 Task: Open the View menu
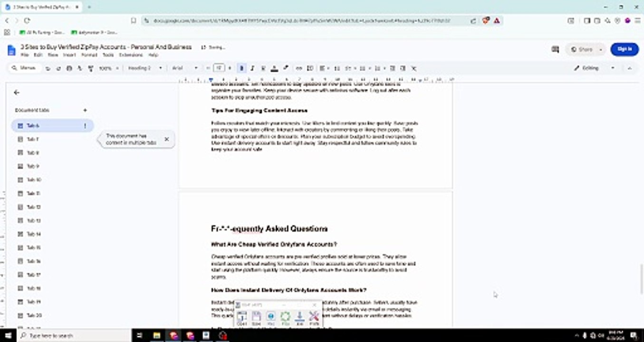tap(53, 55)
